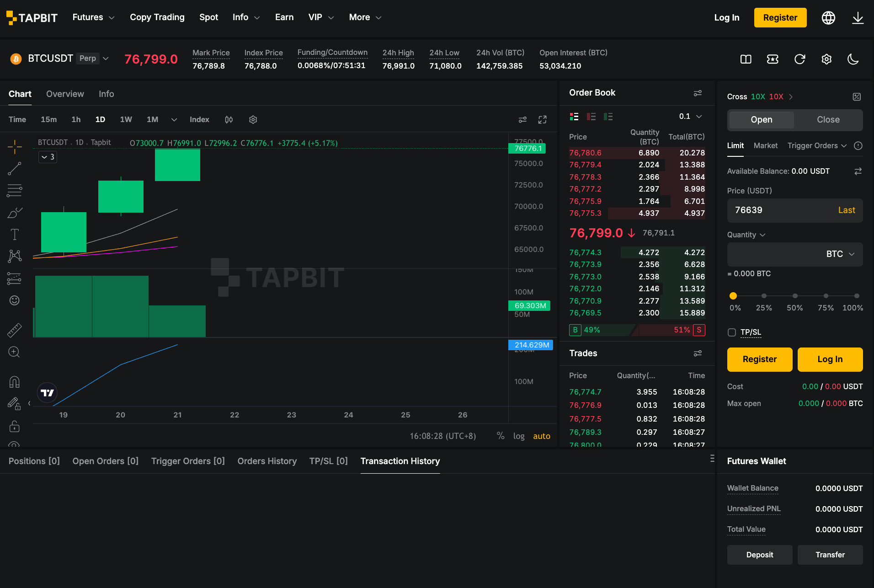Click the Deposit button
The width and height of the screenshot is (874, 588).
click(759, 555)
